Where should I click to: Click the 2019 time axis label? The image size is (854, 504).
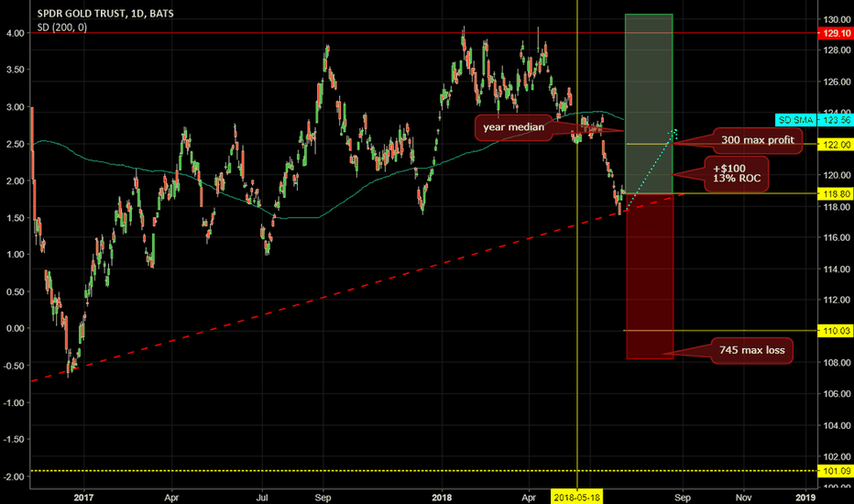(805, 498)
